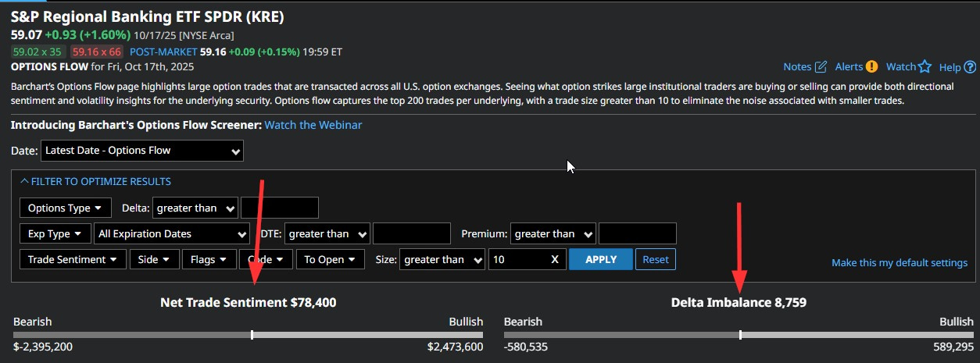980x363 pixels.
Task: Collapse Filter to Optimize Results section
Action: click(x=95, y=182)
